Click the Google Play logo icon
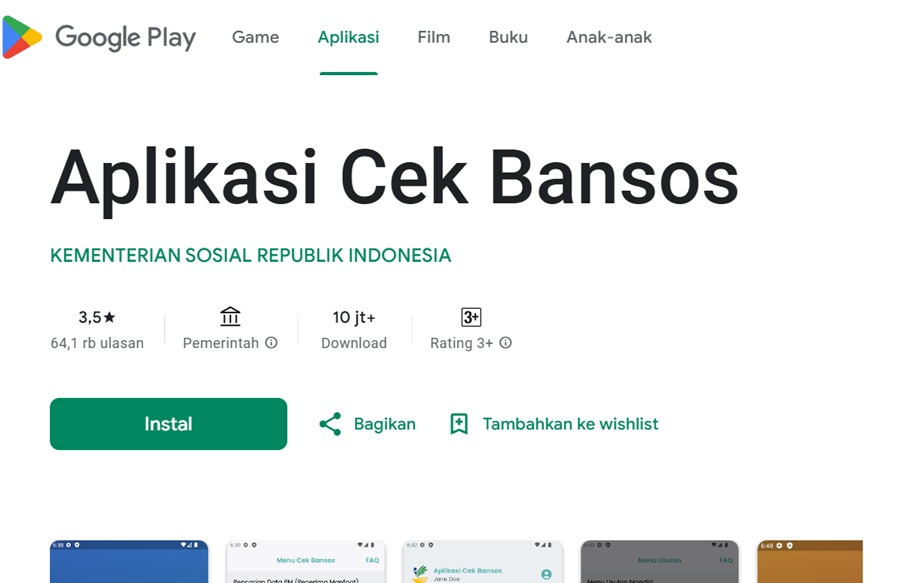Screen dimensions: 900x583 click(22, 37)
